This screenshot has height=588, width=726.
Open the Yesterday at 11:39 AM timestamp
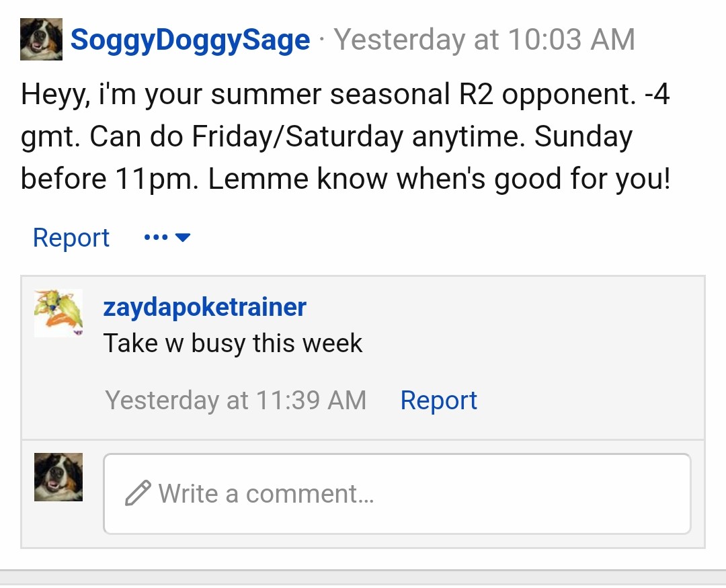tap(236, 400)
